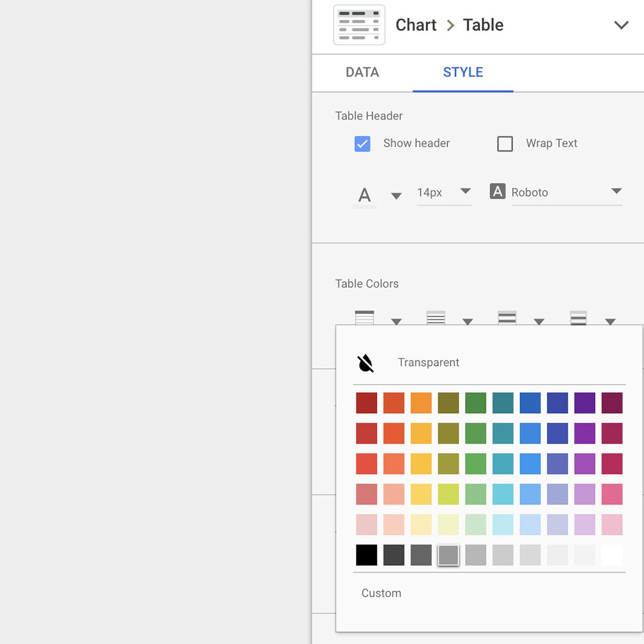This screenshot has height=644, width=644.
Task: Click the Table Colors section label
Action: [x=367, y=284]
